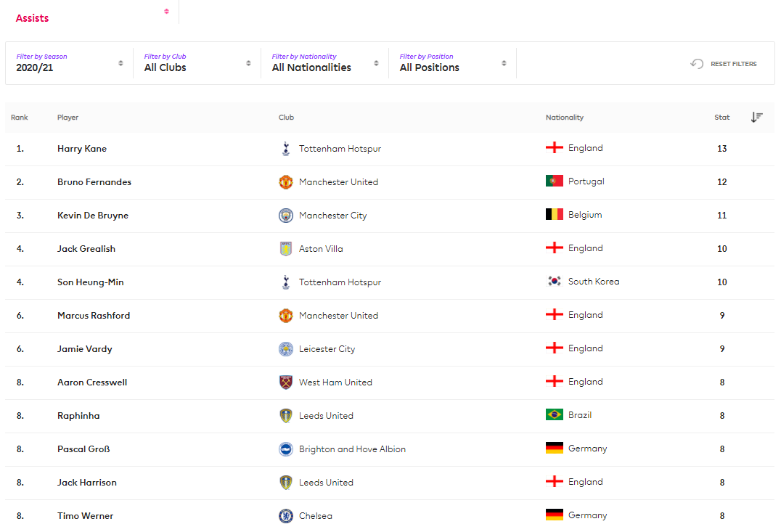The width and height of the screenshot is (781, 532).
Task: Expand the Filter by Position dropdown
Action: pyautogui.click(x=453, y=63)
